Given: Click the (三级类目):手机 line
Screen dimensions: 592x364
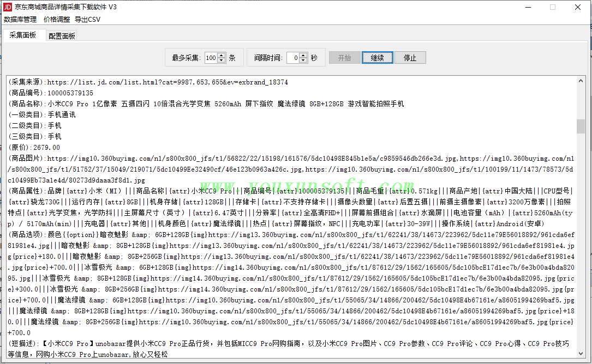Looking at the screenshot, I should (34, 137).
